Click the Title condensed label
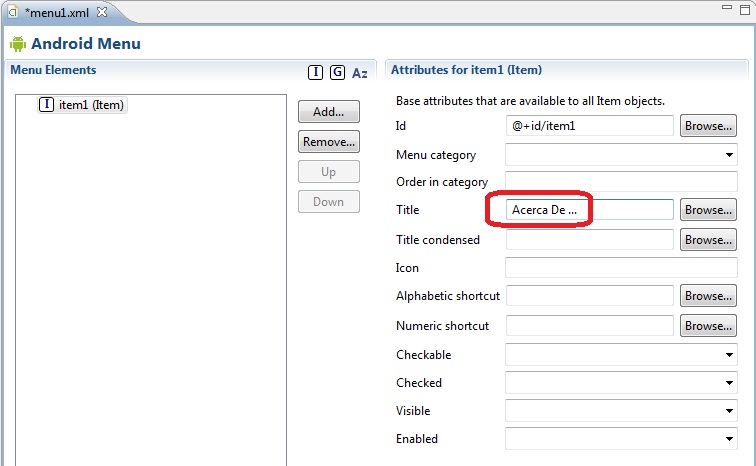The width and height of the screenshot is (756, 466). pyautogui.click(x=438, y=240)
